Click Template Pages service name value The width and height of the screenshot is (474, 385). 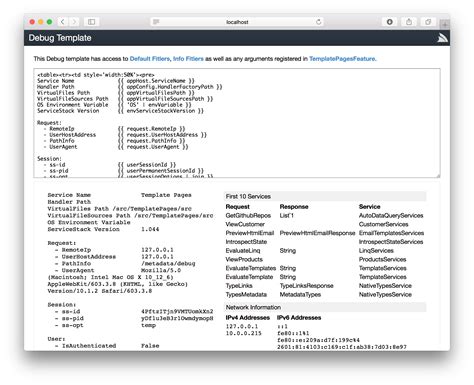(x=166, y=195)
